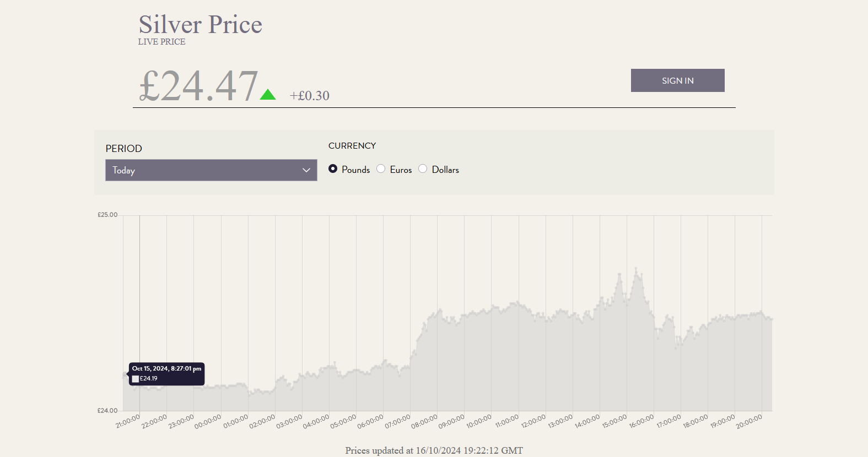868x457 pixels.
Task: Click the Silver Price heading
Action: (x=201, y=24)
